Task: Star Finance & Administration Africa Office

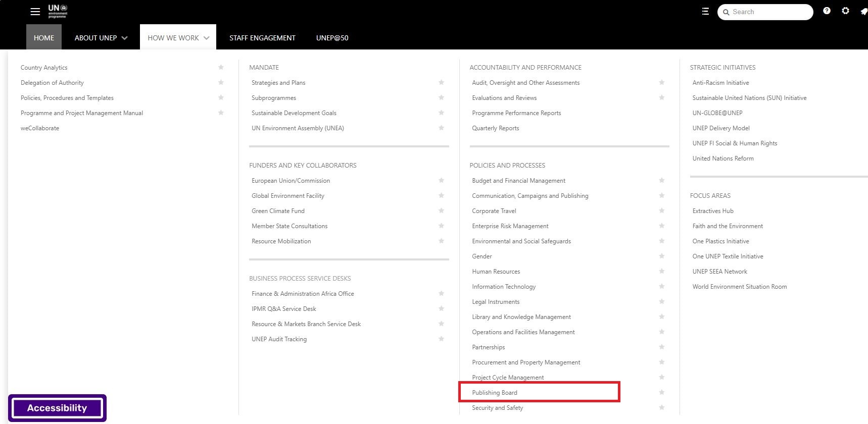Action: [x=441, y=293]
